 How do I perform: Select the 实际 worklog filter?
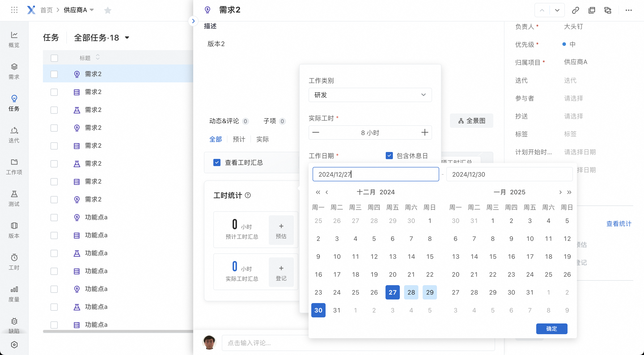coord(263,139)
